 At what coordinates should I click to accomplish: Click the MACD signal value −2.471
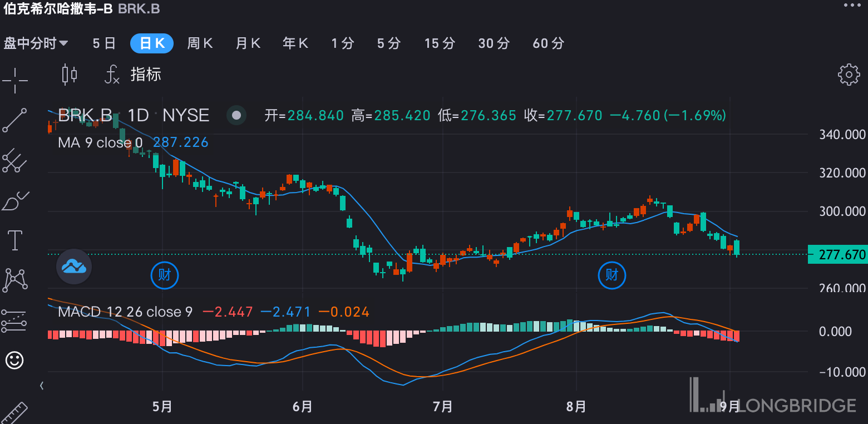286,312
